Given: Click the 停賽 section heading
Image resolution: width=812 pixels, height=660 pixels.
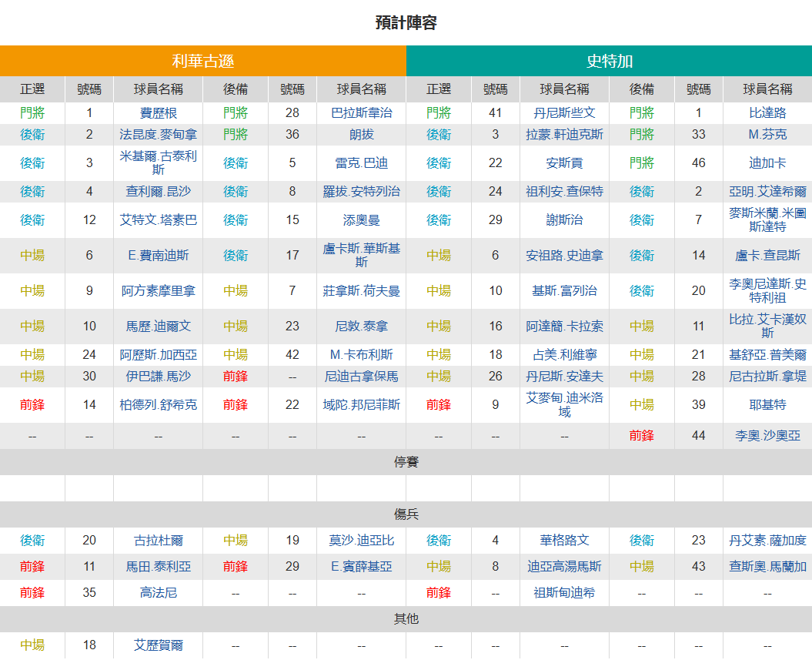Looking at the screenshot, I should point(406,462).
